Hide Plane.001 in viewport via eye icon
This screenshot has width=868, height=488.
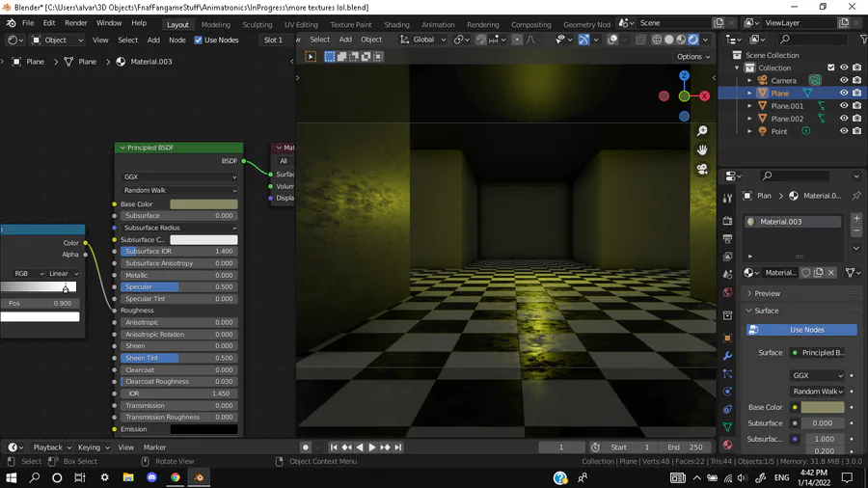pos(844,106)
